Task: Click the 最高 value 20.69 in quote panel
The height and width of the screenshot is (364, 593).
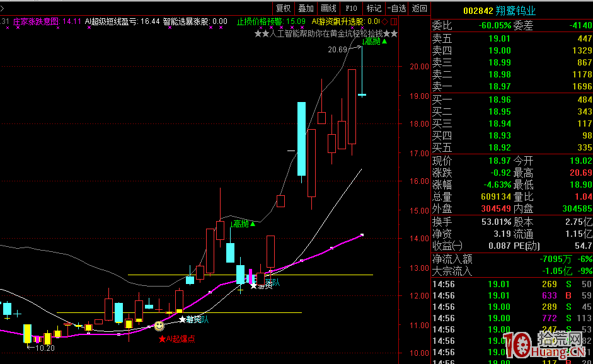Action: click(581, 173)
